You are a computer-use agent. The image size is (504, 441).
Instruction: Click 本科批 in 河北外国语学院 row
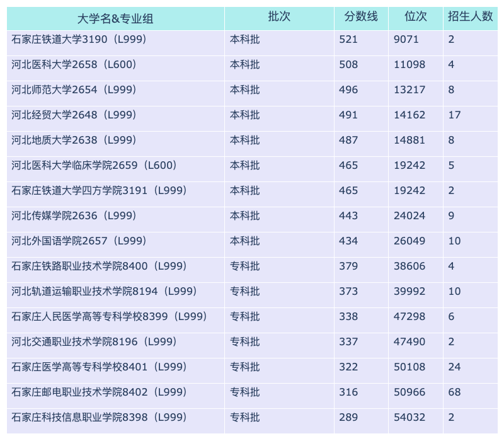pyautogui.click(x=244, y=241)
